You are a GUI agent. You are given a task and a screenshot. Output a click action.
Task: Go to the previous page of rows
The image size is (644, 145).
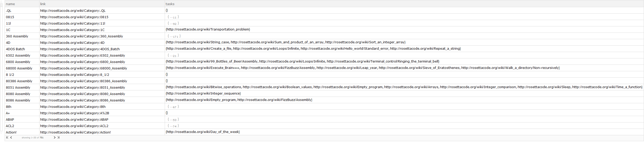click(x=11, y=138)
